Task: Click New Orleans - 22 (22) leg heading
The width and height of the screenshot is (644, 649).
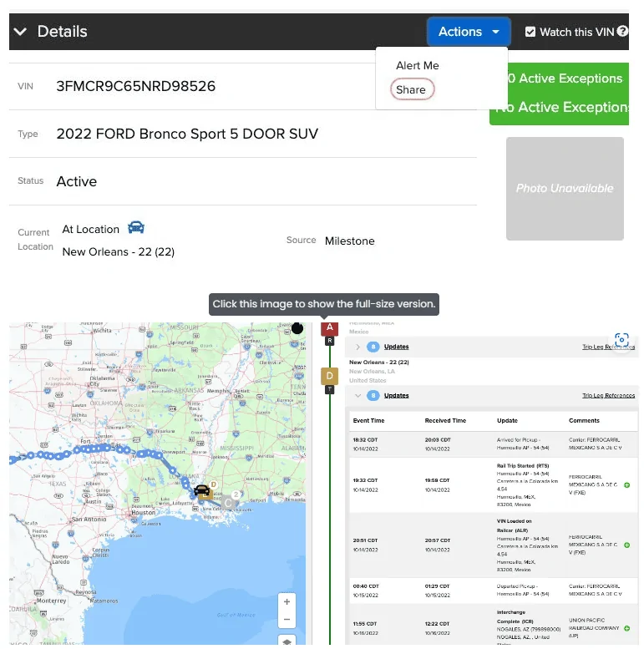Action: 379,363
